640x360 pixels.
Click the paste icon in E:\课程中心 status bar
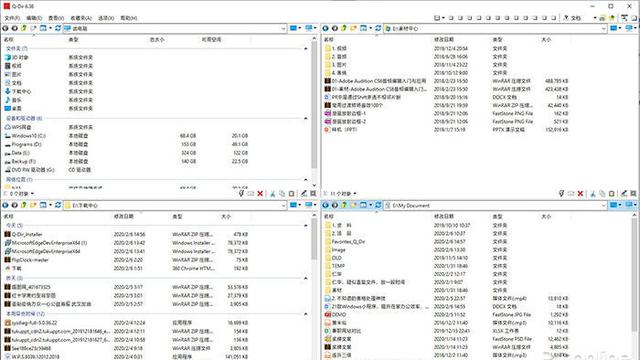point(611,193)
